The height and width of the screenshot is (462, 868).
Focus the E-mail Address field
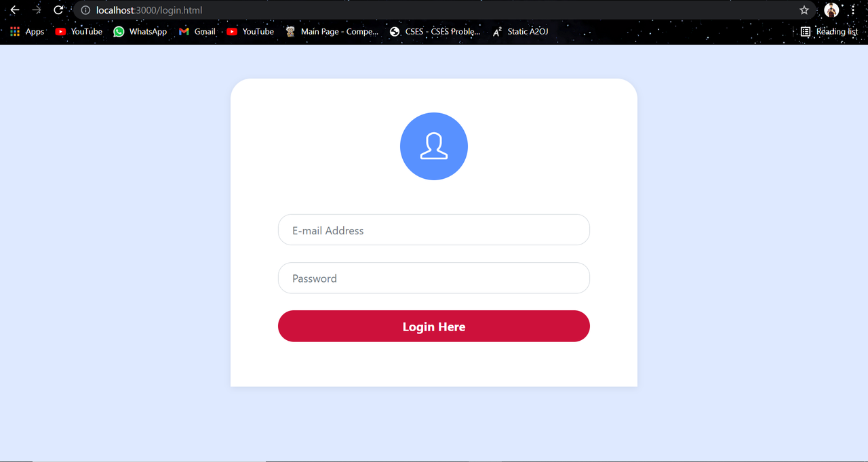(x=434, y=230)
